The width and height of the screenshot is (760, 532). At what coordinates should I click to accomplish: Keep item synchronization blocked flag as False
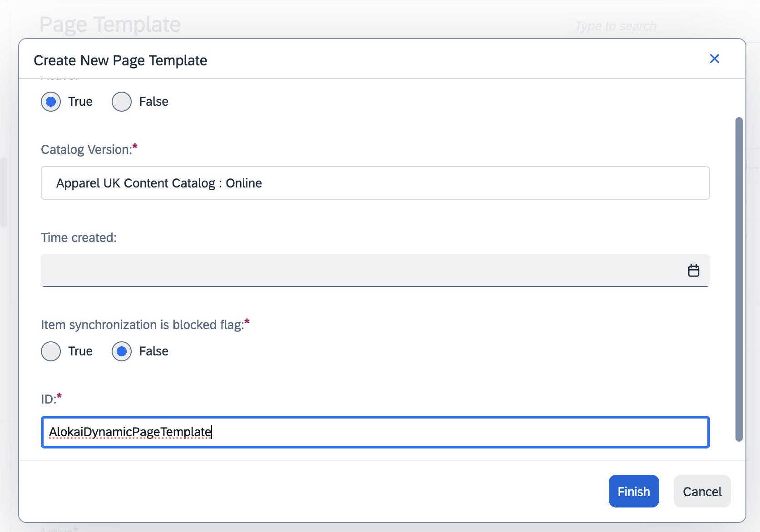click(121, 351)
